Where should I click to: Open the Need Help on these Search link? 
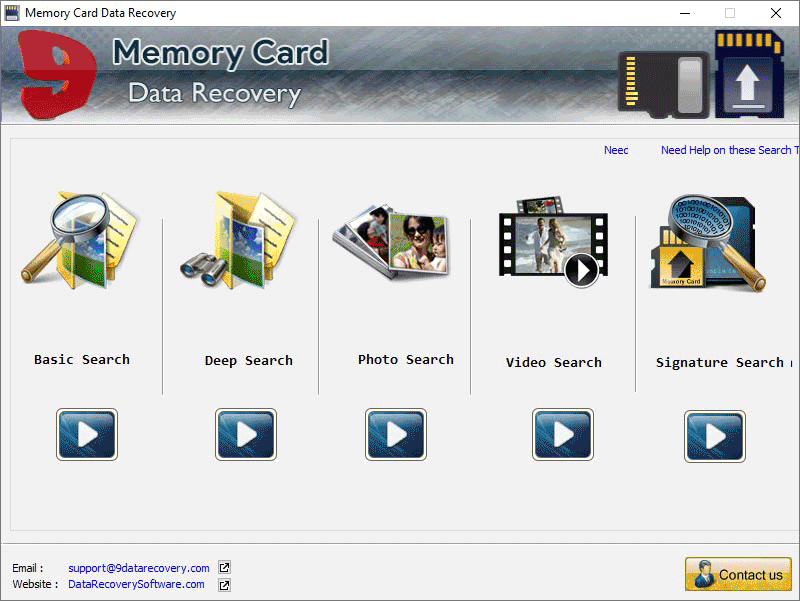coord(730,150)
